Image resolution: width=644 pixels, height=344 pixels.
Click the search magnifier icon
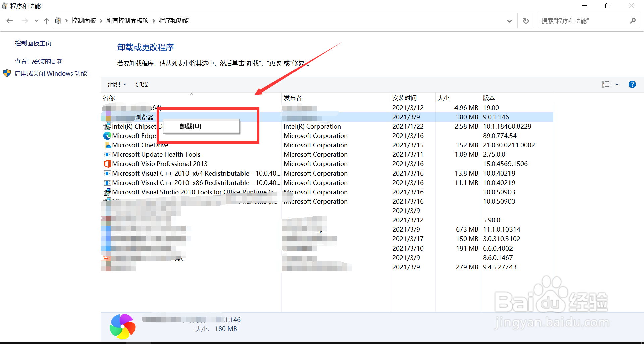[633, 21]
